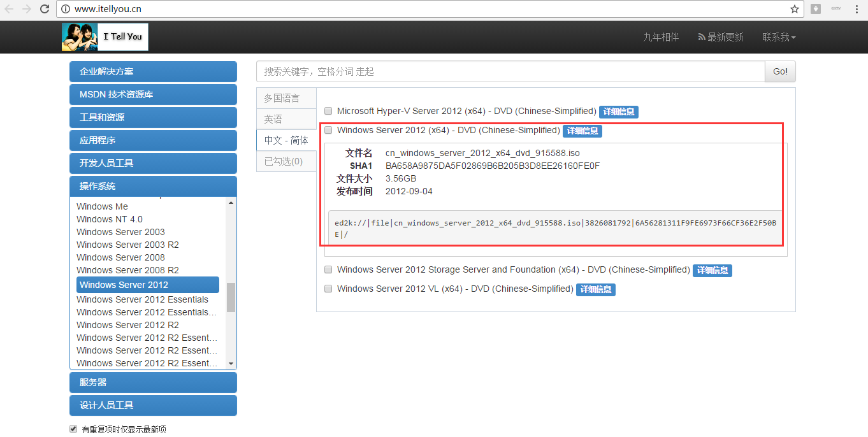Click 详细信息 for Windows Server 2012 VL
This screenshot has height=437, width=868.
[x=596, y=289]
